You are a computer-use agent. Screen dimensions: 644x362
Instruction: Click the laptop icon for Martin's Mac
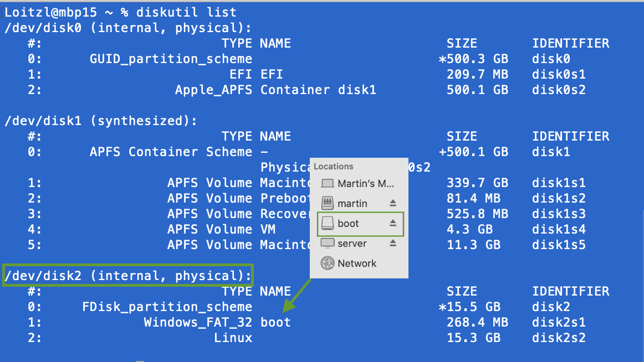pyautogui.click(x=328, y=183)
